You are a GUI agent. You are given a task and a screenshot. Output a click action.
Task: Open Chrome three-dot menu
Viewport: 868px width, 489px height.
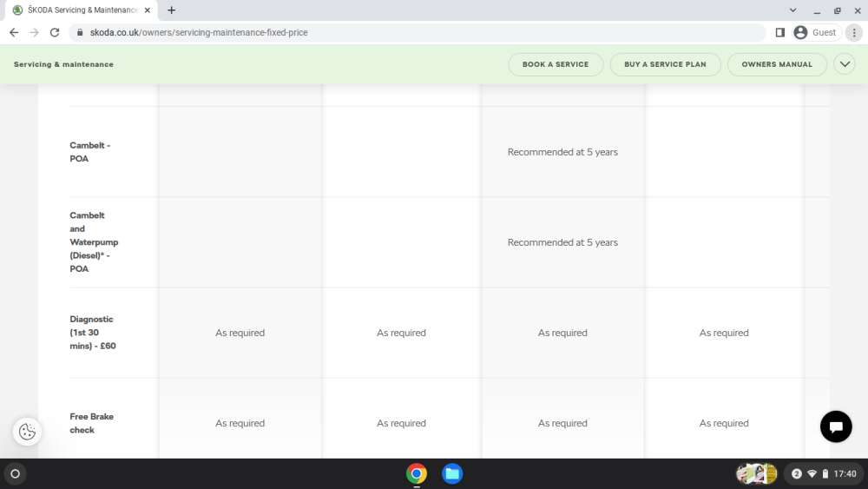(854, 33)
